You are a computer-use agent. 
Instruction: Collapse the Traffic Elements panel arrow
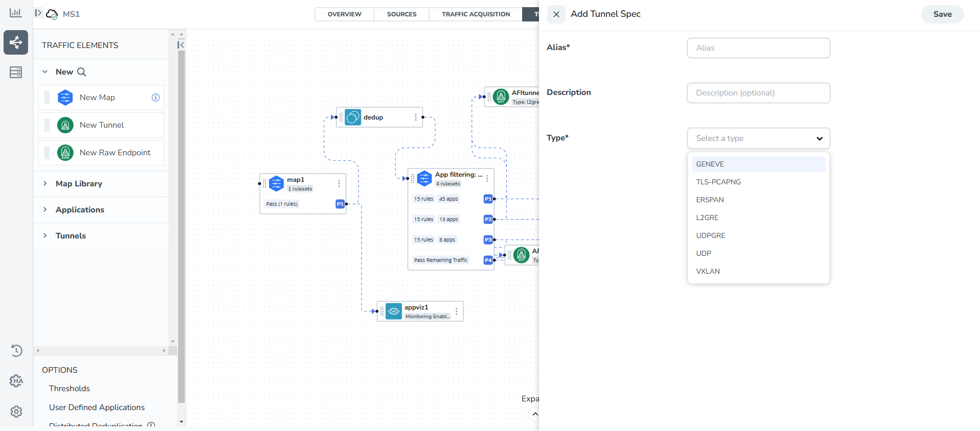(x=181, y=45)
